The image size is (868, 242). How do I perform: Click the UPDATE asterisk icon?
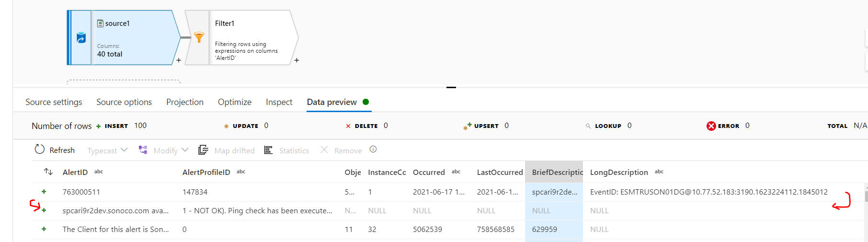pos(226,126)
